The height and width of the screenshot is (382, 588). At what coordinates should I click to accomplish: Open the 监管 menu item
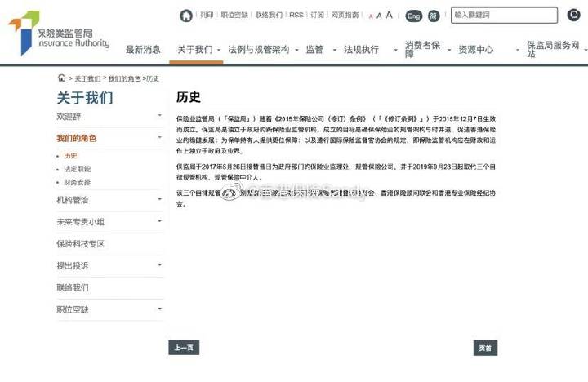pyautogui.click(x=314, y=50)
